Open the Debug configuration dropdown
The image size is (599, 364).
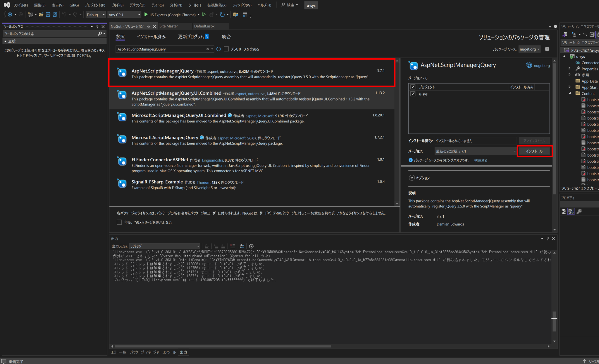(95, 15)
